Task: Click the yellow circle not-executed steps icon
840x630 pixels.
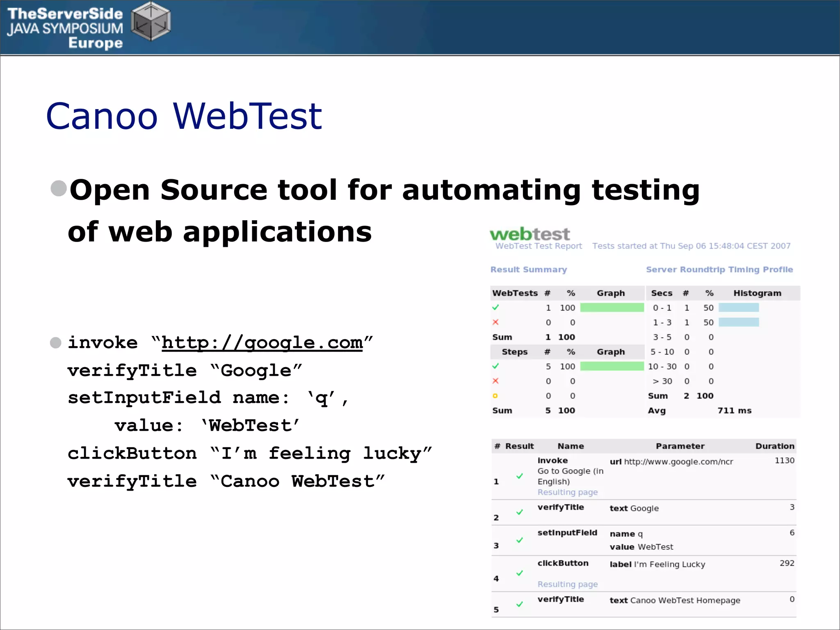Action: 495,396
